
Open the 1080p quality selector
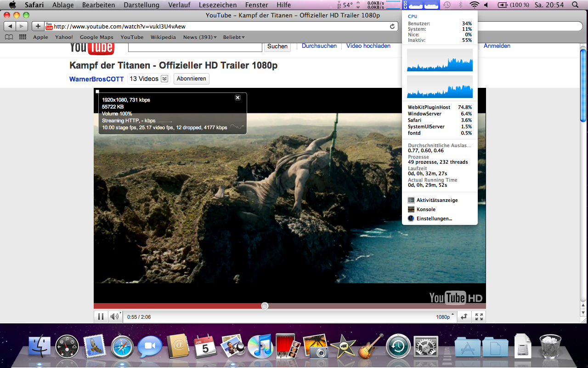(445, 317)
